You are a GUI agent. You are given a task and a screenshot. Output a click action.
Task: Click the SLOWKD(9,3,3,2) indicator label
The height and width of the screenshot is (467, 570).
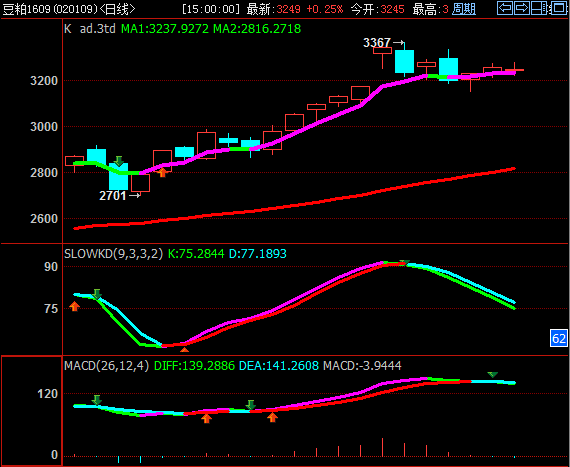coord(113,254)
